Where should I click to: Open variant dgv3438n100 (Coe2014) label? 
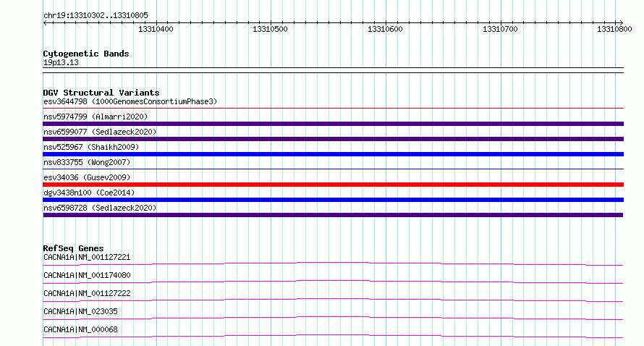[89, 193]
